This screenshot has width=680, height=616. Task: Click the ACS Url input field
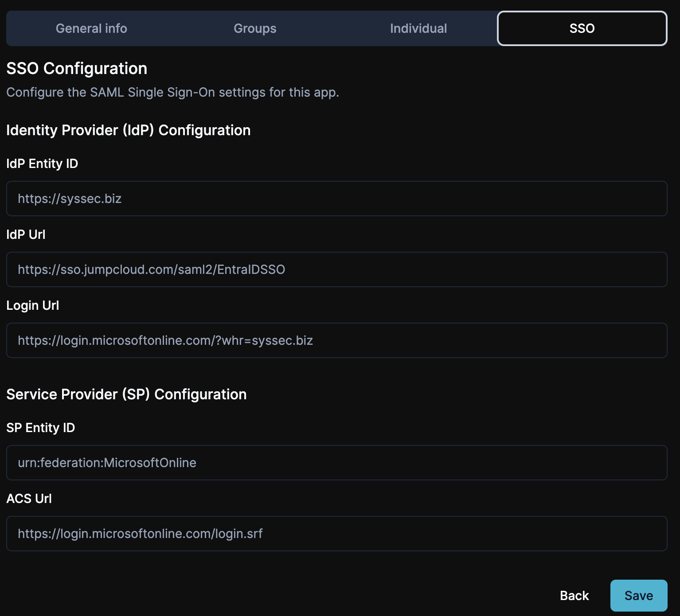[x=336, y=534]
